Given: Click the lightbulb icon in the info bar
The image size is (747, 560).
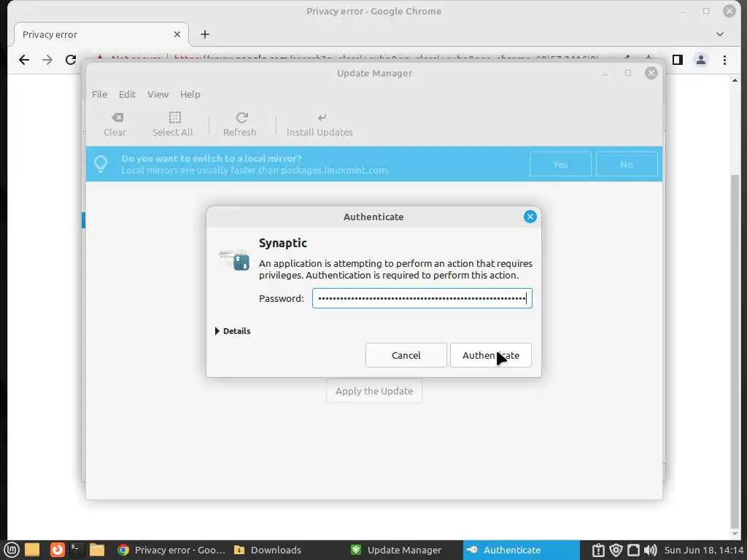Looking at the screenshot, I should coord(101,164).
